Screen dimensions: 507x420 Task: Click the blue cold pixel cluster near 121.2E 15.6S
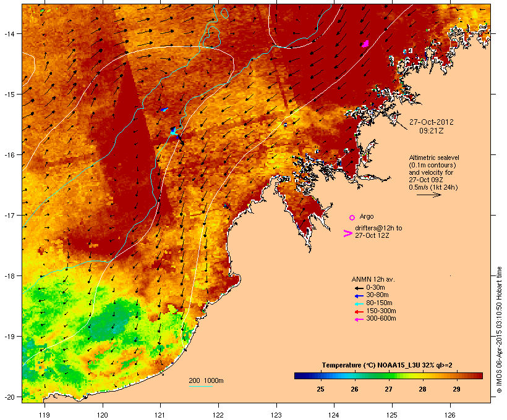click(174, 131)
